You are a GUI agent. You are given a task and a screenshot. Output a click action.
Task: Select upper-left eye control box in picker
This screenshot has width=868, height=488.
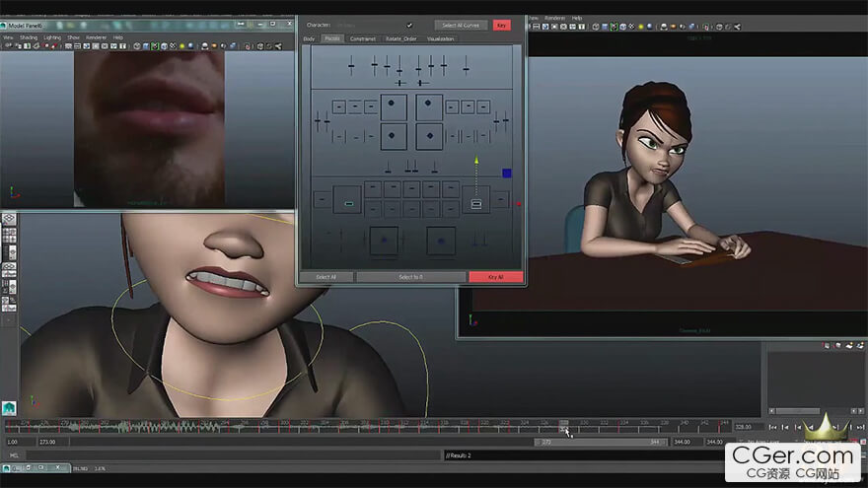click(x=394, y=106)
